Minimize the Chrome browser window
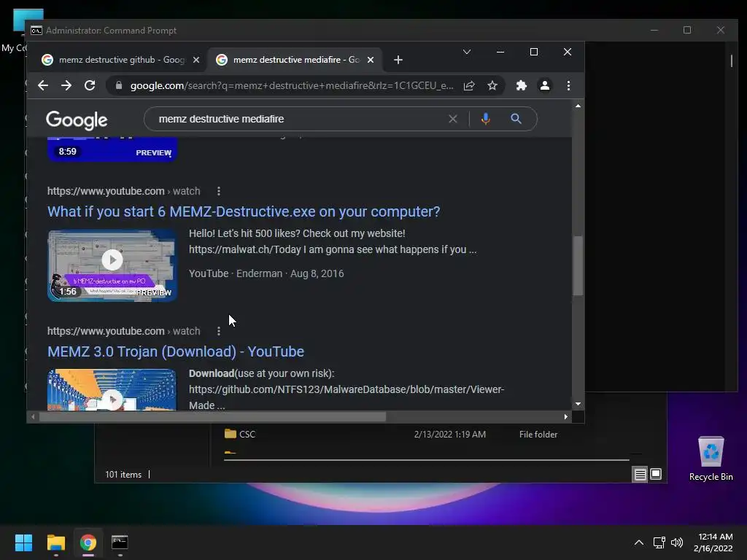 tap(500, 52)
